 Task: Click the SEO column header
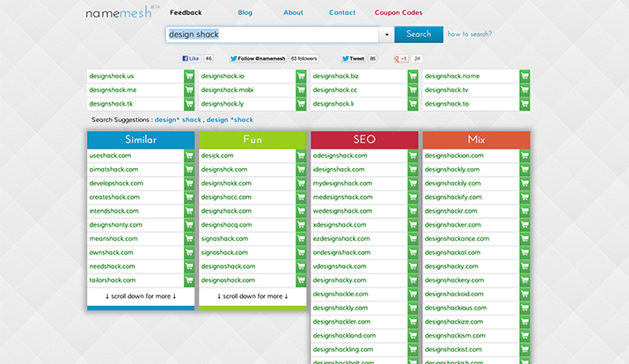click(364, 140)
